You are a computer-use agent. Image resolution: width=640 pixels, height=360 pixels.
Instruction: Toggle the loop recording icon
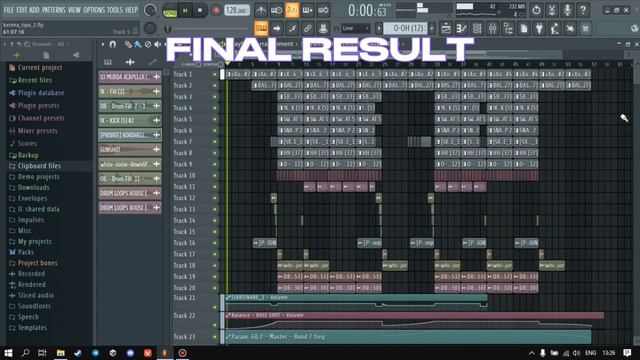click(323, 10)
